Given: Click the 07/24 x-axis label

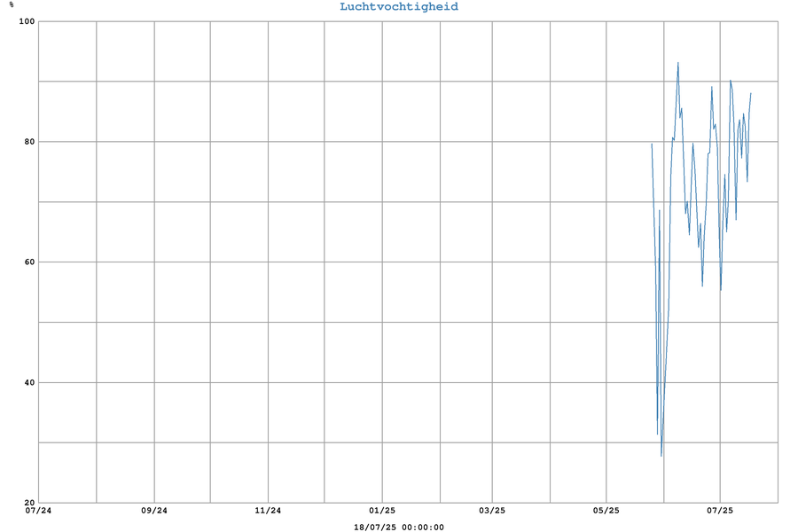Looking at the screenshot, I should (x=38, y=511).
